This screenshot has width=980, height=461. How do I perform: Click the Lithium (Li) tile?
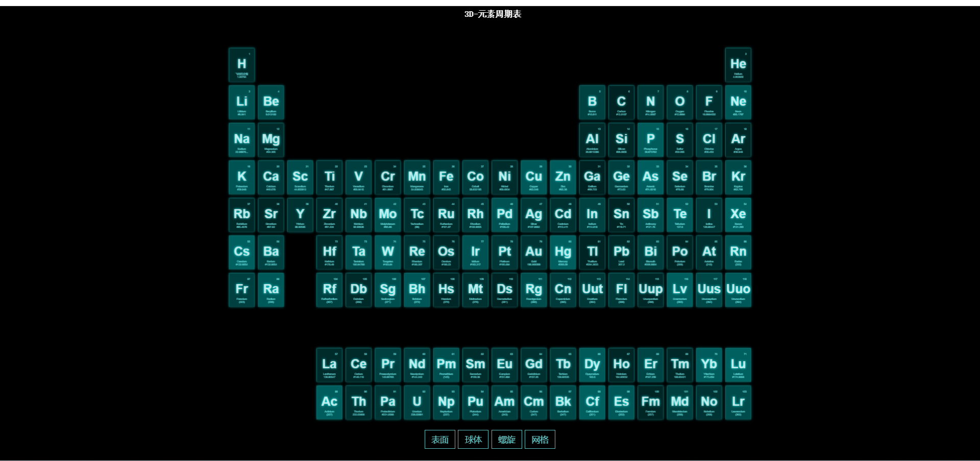(x=242, y=103)
